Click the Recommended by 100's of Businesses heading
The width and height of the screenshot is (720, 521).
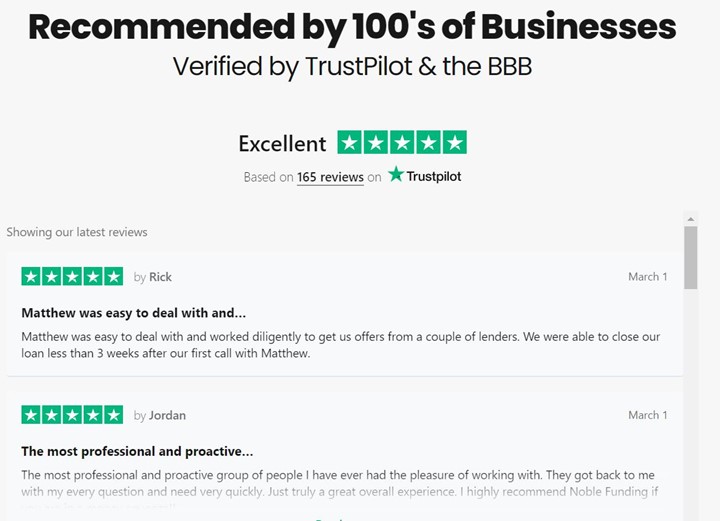[352, 28]
